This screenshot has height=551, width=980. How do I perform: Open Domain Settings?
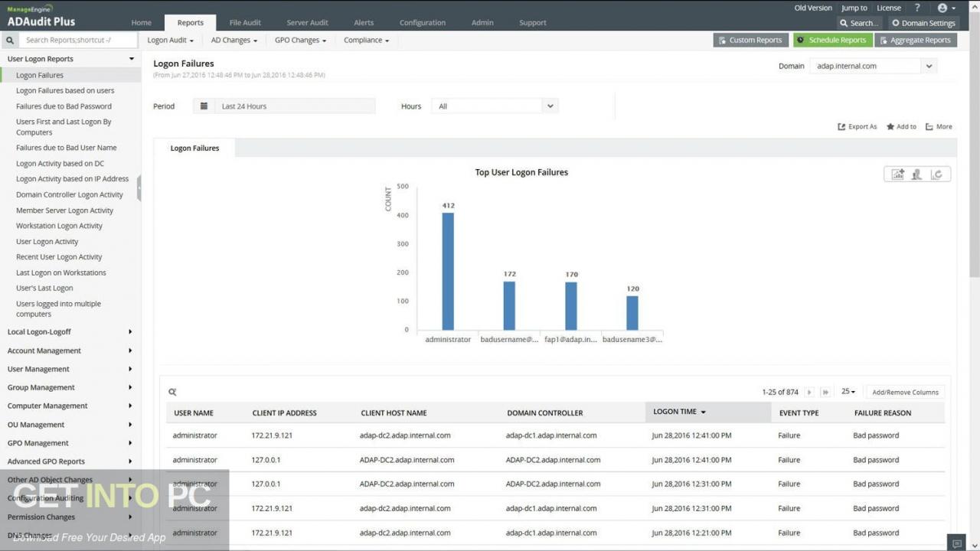point(923,23)
